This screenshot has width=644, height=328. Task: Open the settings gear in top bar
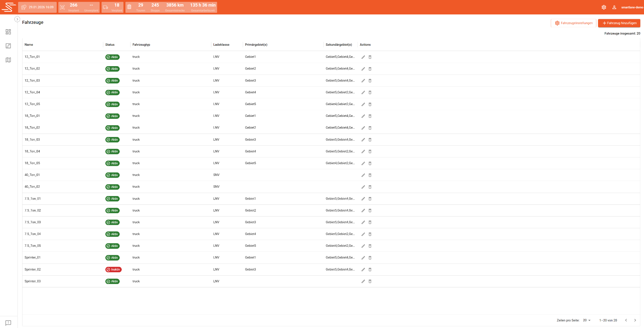pos(604,7)
